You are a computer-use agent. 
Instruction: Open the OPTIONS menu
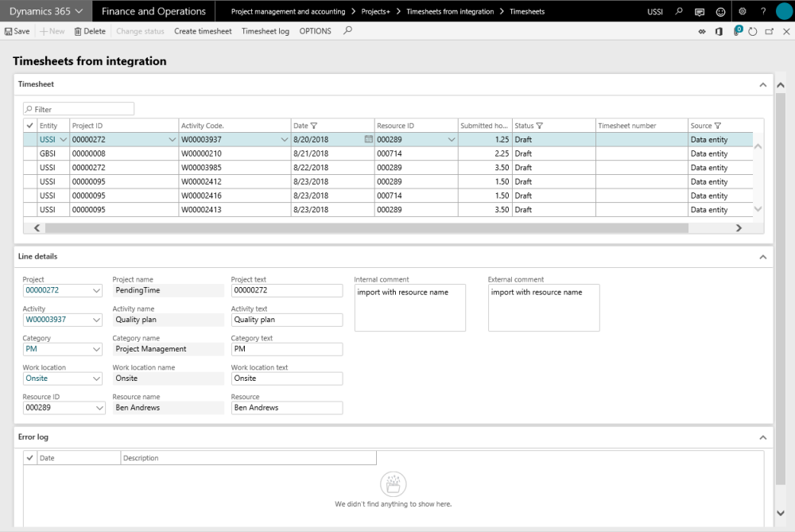[x=315, y=32]
